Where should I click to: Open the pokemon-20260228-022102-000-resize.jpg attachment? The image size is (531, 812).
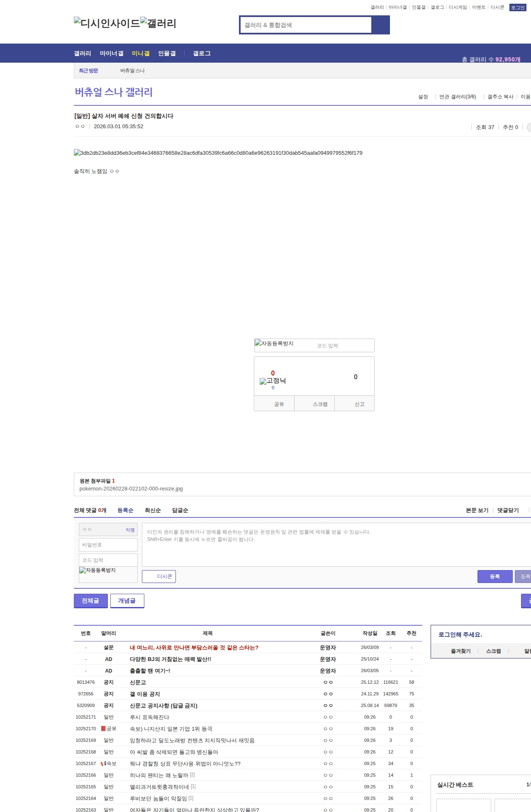click(131, 489)
